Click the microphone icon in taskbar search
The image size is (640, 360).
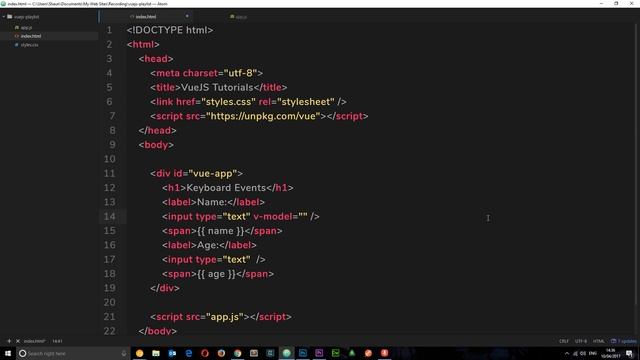pyautogui.click(x=124, y=353)
